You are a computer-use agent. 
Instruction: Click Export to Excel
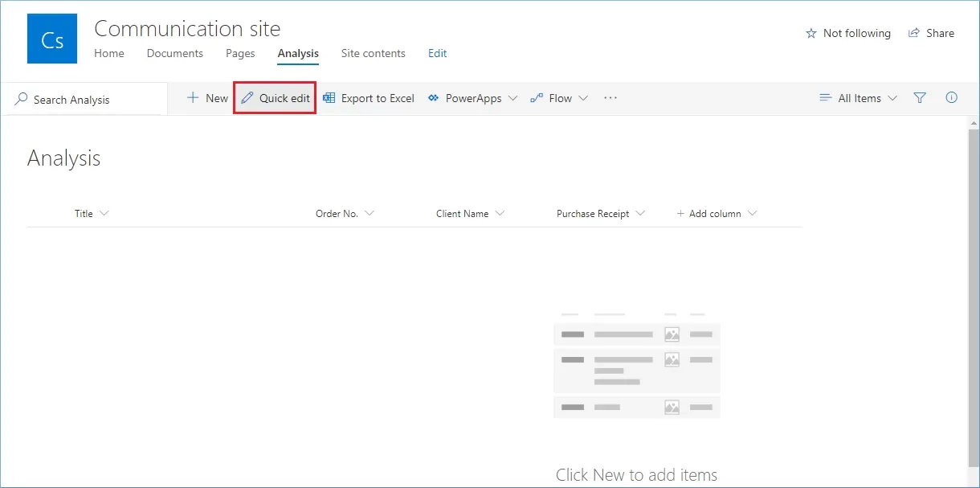369,98
